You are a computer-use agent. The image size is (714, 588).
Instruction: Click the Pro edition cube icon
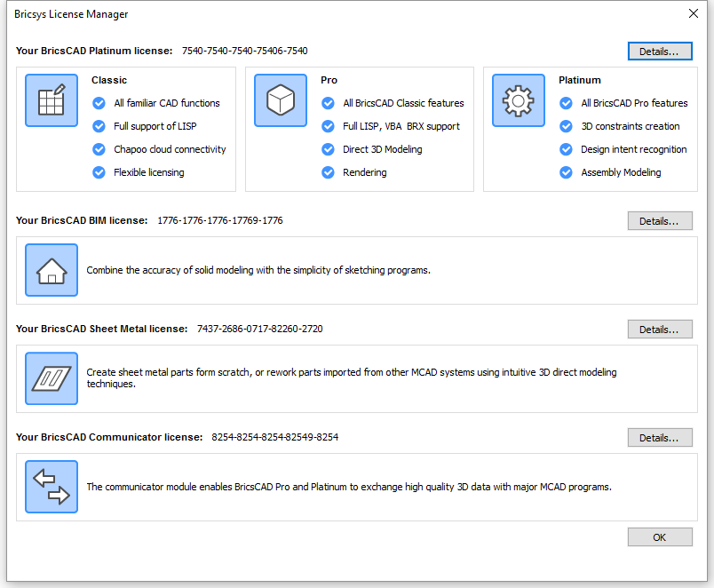281,100
